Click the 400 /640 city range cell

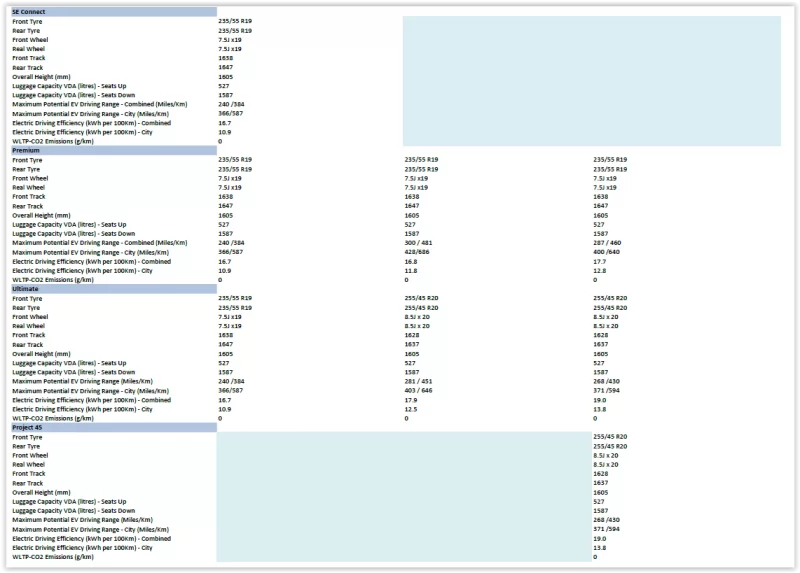click(x=607, y=252)
